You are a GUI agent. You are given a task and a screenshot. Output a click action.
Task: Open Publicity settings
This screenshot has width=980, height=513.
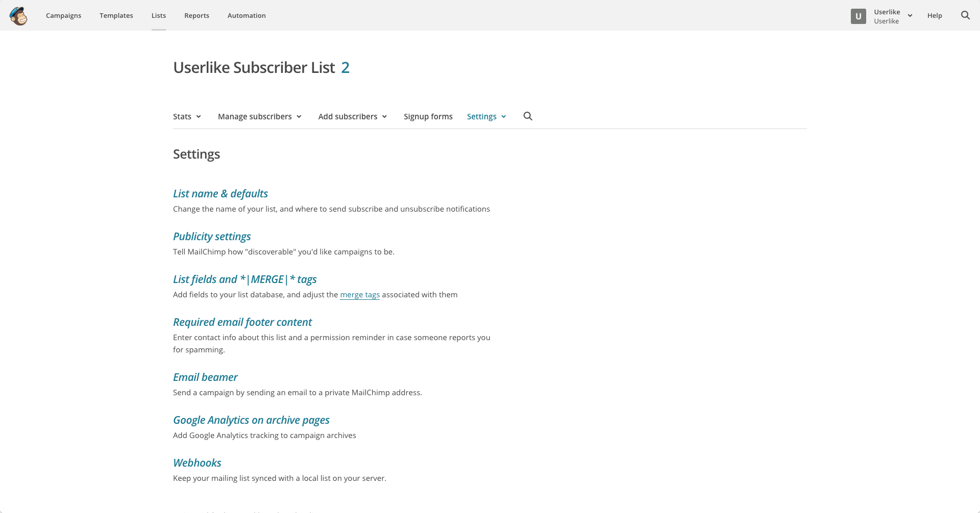(212, 237)
